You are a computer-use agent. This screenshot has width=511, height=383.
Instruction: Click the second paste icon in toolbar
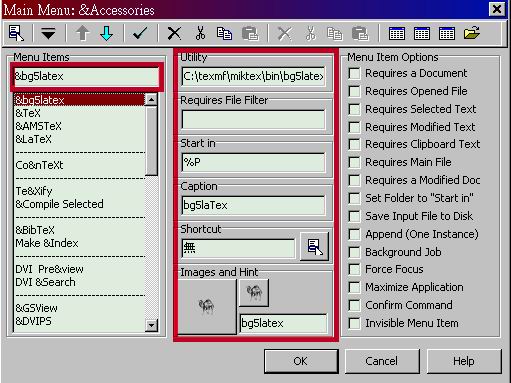click(x=360, y=33)
